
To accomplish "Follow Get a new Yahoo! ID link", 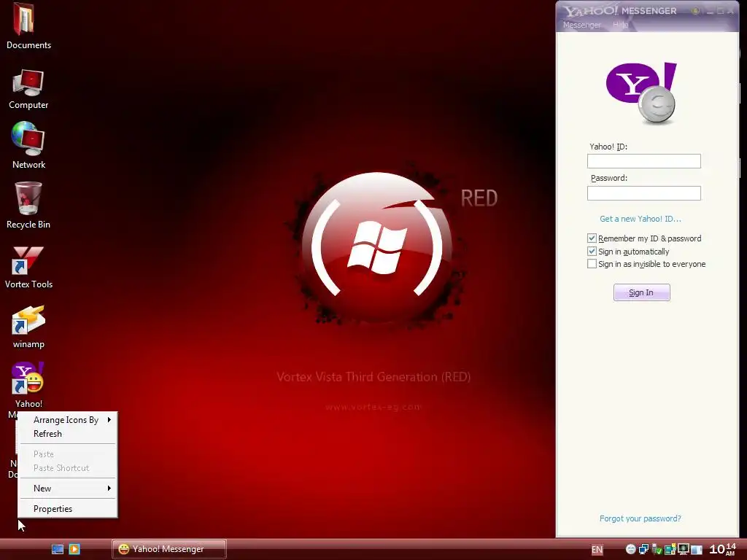I will [640, 219].
